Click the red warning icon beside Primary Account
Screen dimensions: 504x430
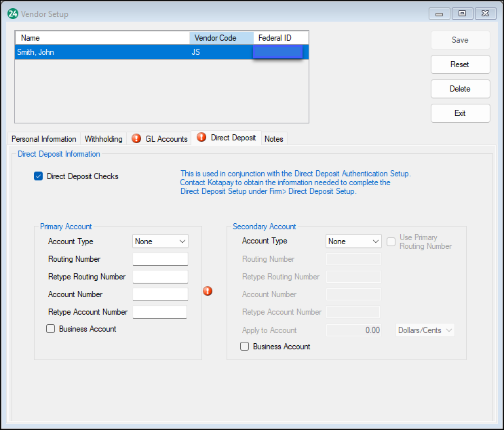tap(208, 291)
